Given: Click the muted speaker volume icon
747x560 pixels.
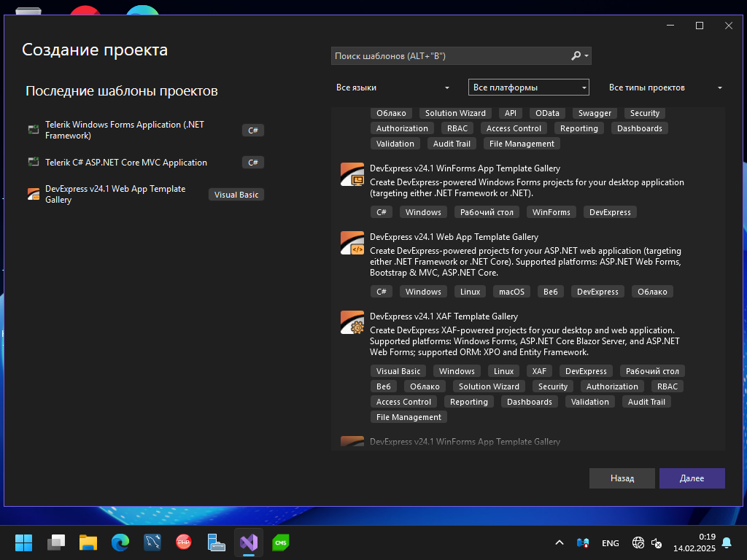Looking at the screenshot, I should (657, 542).
